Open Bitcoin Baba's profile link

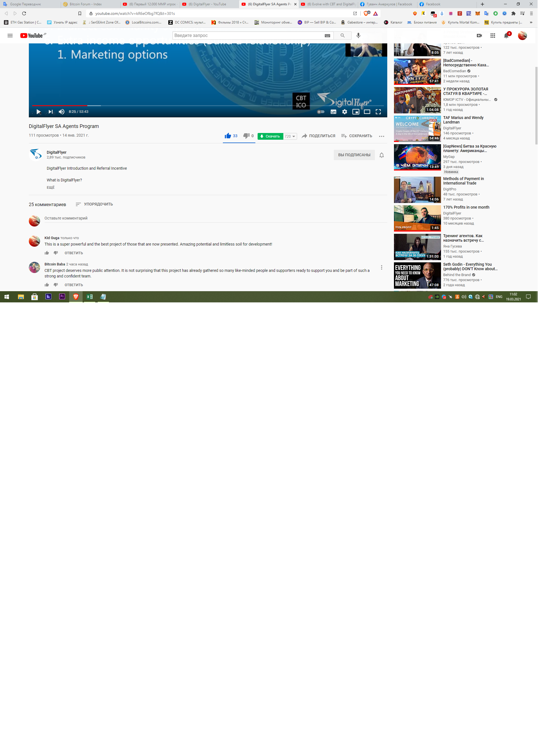click(55, 264)
